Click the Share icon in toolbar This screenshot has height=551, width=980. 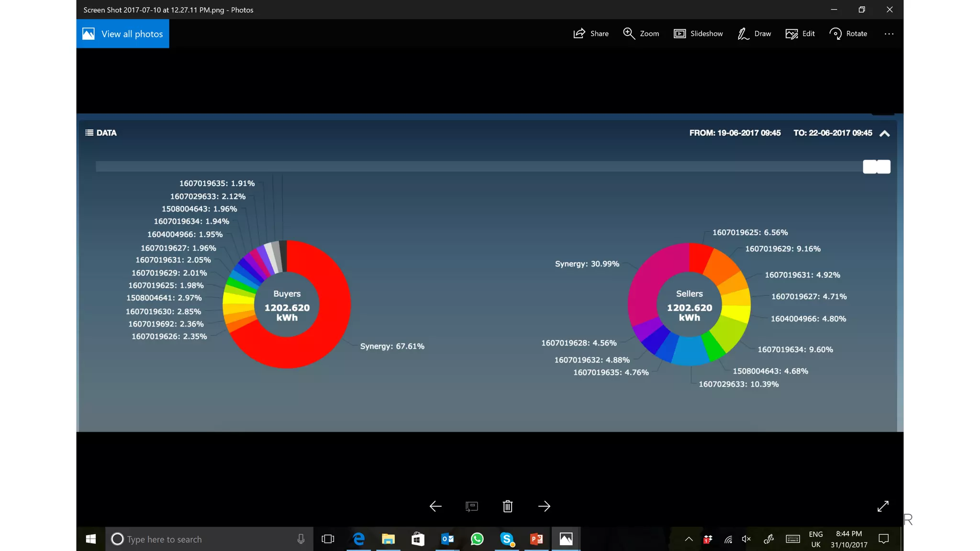pyautogui.click(x=579, y=33)
